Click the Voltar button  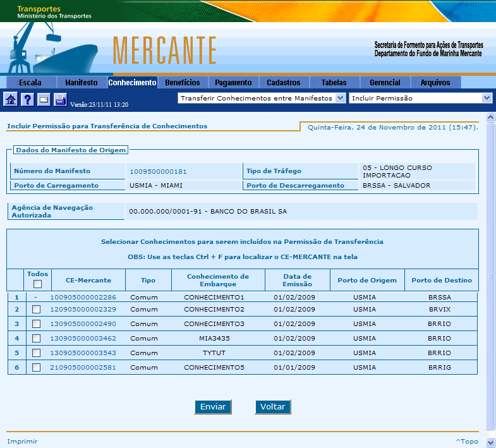(273, 407)
